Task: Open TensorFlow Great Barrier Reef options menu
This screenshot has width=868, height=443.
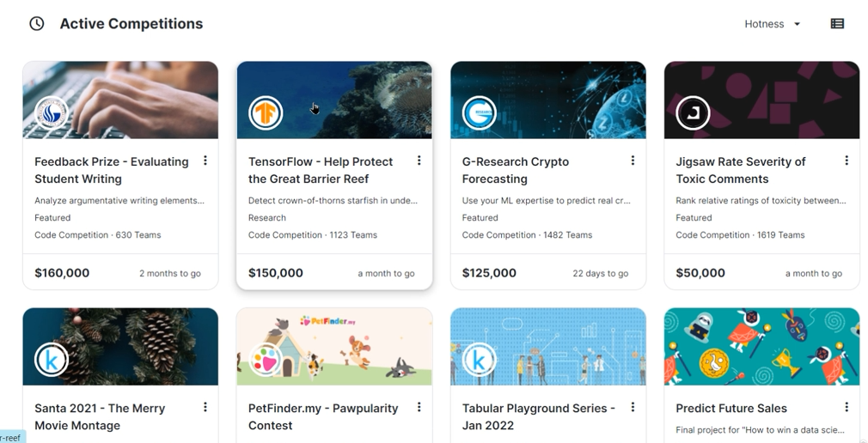Action: tap(419, 161)
